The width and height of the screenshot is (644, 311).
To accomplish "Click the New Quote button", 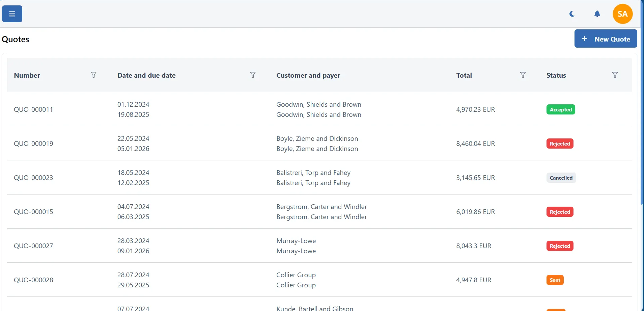I will pyautogui.click(x=606, y=39).
